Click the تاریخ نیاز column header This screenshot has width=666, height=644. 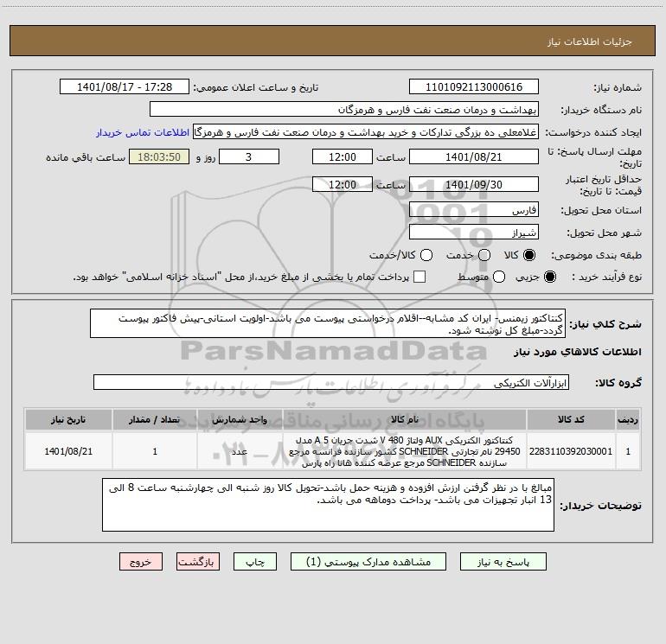(x=68, y=419)
